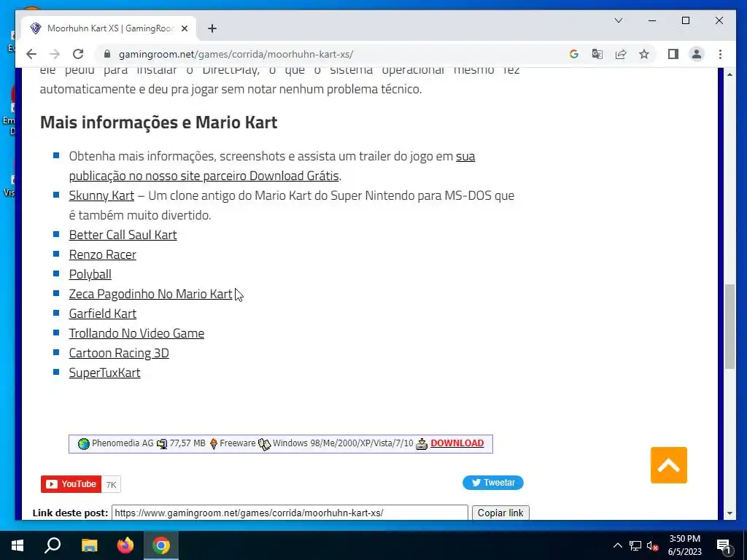Click the page scrollbar up arrow
Image resolution: width=747 pixels, height=560 pixels.
point(729,74)
